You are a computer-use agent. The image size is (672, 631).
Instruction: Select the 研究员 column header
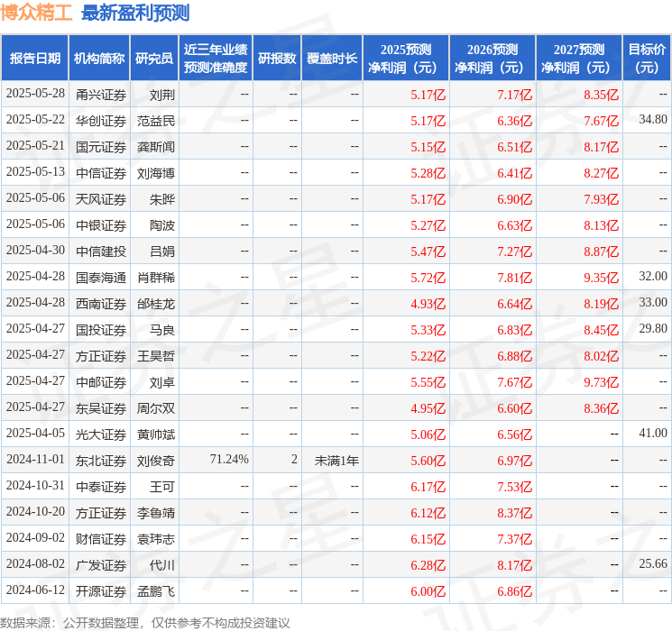154,59
